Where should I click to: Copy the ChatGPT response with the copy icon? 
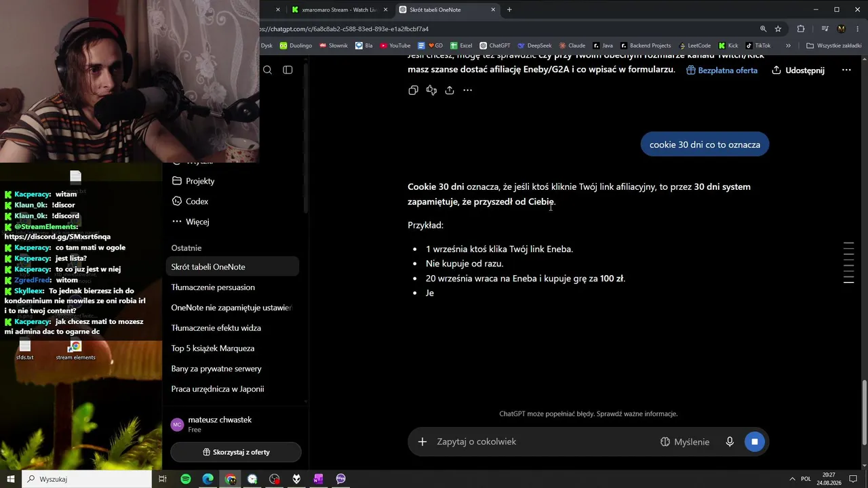click(413, 90)
